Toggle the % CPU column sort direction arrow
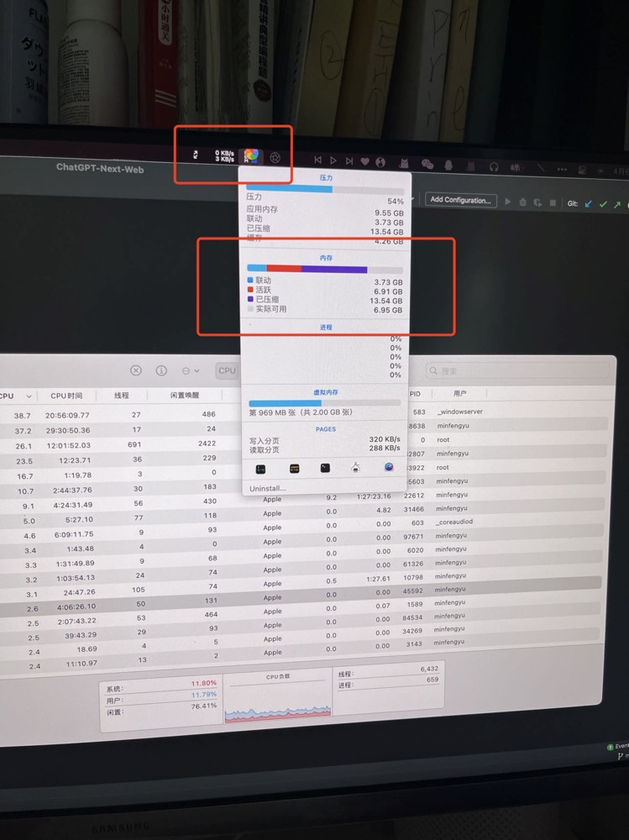The height and width of the screenshot is (840, 629). pos(29,396)
